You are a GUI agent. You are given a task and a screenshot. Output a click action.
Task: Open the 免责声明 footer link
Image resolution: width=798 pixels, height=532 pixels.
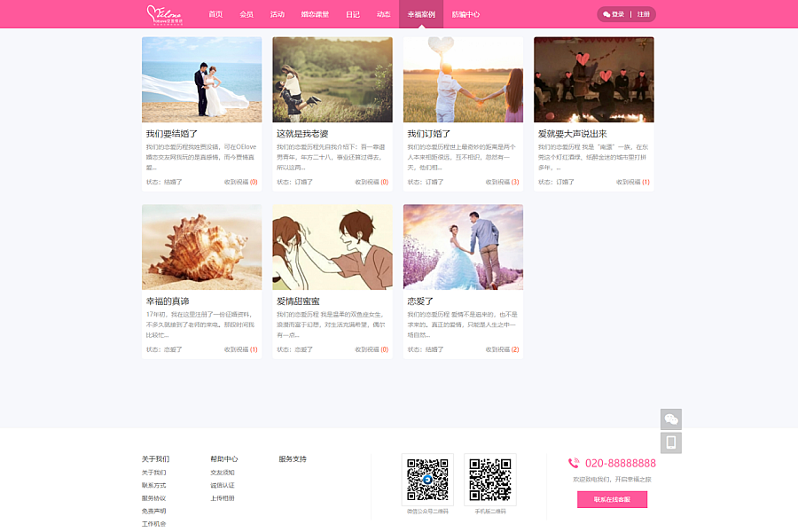coord(153,511)
